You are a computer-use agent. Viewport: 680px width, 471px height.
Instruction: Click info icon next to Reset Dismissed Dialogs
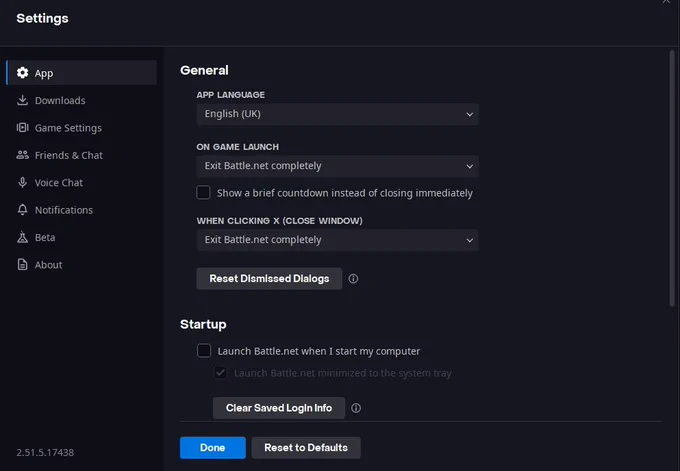pos(353,279)
